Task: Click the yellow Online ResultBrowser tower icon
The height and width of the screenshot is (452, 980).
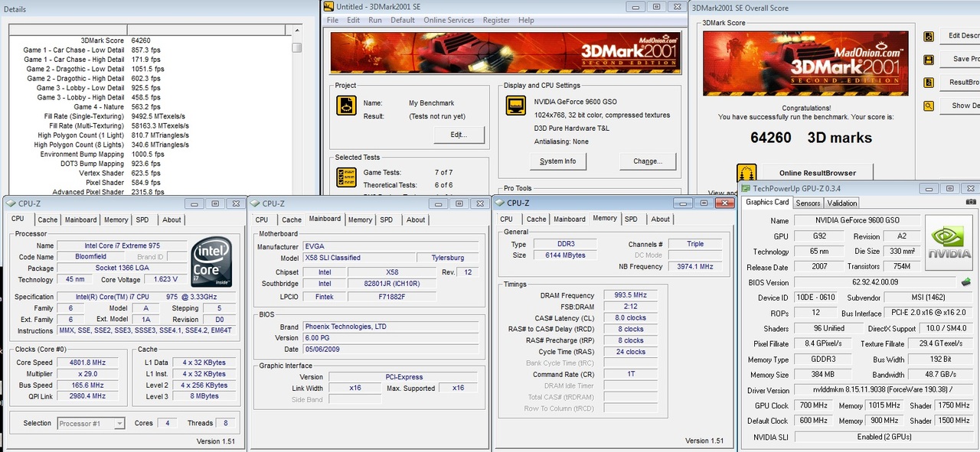Action: point(746,173)
